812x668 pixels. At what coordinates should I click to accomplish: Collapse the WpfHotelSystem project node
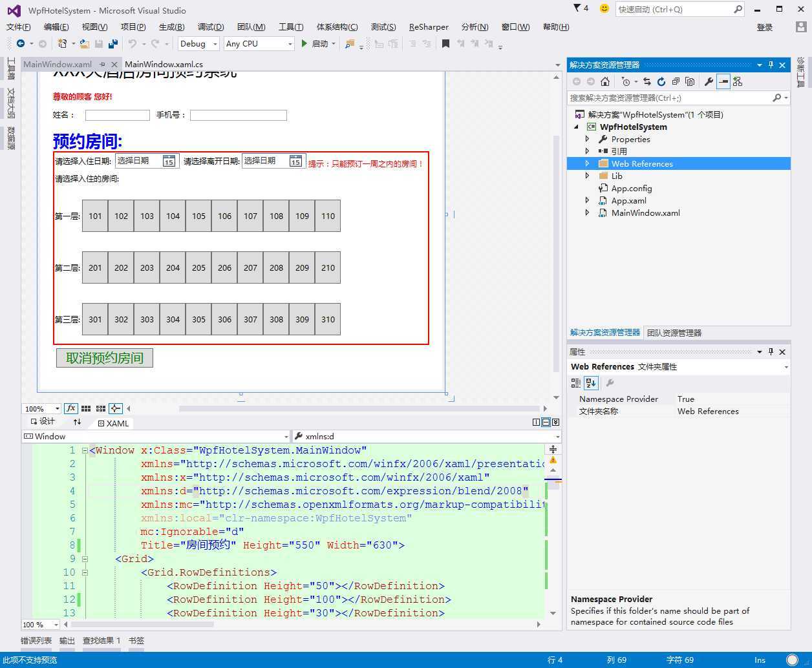(x=577, y=127)
